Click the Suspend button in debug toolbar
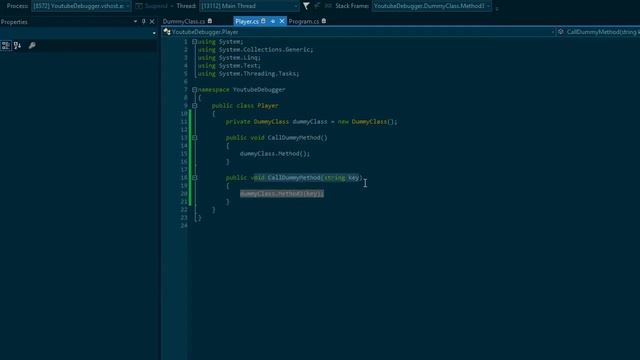This screenshot has height=360, width=640. click(152, 6)
